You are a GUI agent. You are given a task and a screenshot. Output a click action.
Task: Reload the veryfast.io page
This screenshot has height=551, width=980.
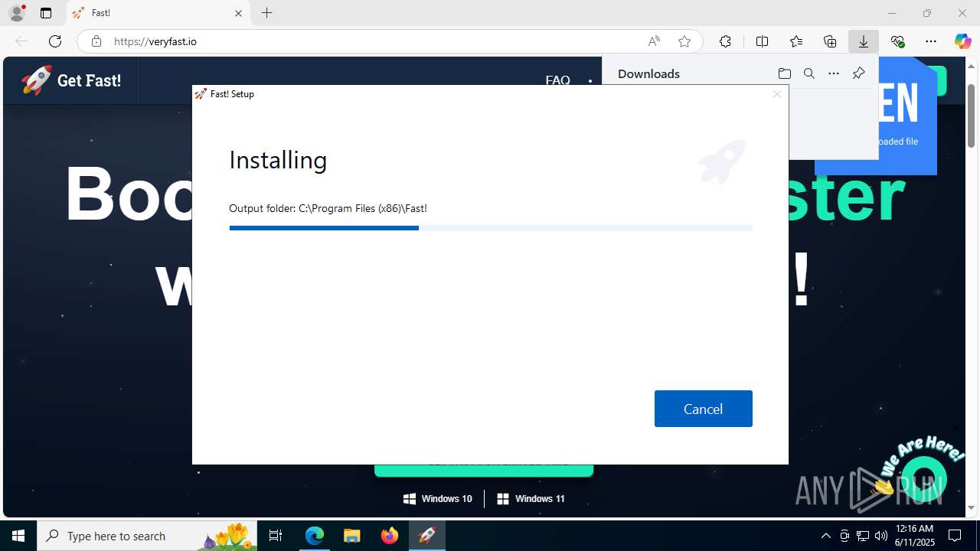[x=55, y=41]
